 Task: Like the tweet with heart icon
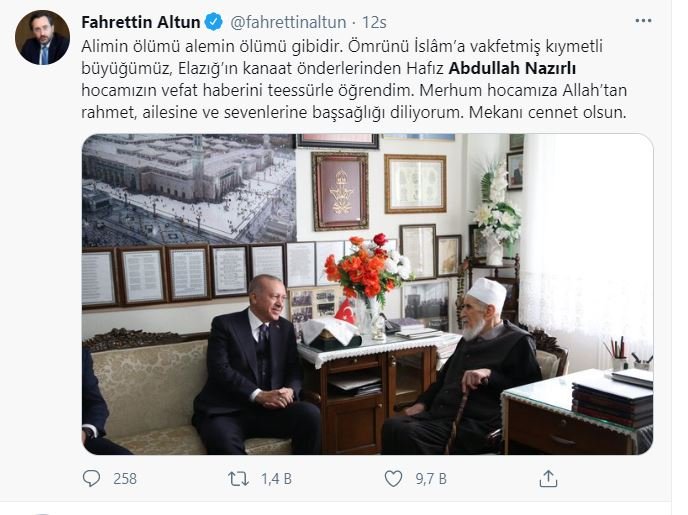tap(393, 478)
